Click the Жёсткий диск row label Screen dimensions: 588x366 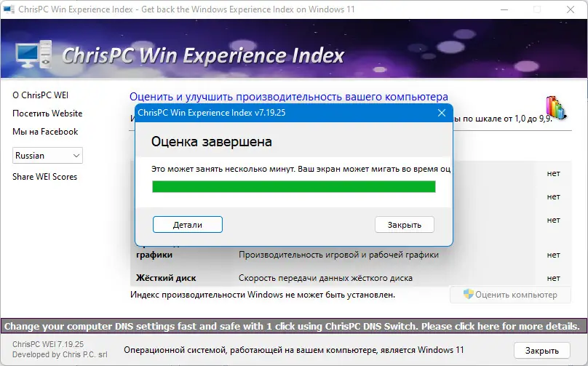point(166,278)
